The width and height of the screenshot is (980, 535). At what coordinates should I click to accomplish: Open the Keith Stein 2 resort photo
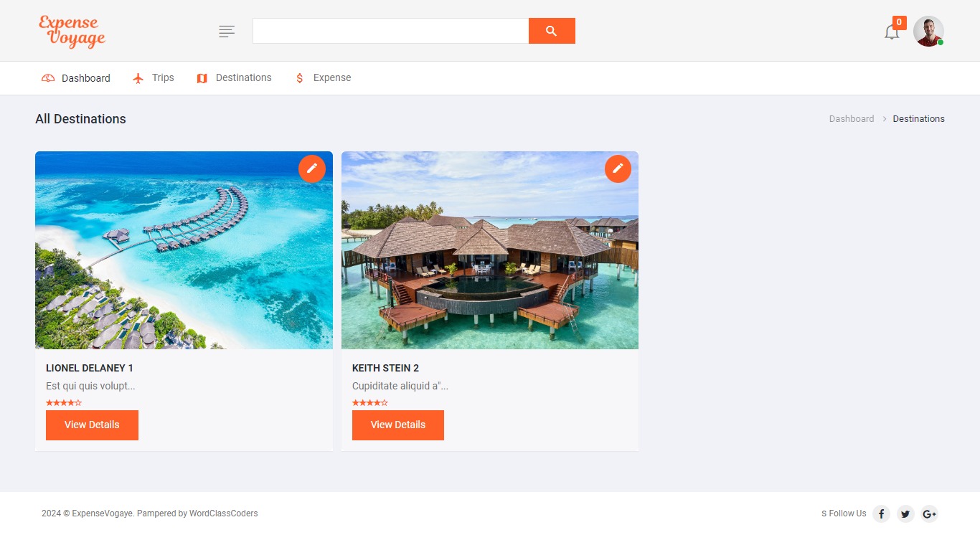tap(490, 250)
